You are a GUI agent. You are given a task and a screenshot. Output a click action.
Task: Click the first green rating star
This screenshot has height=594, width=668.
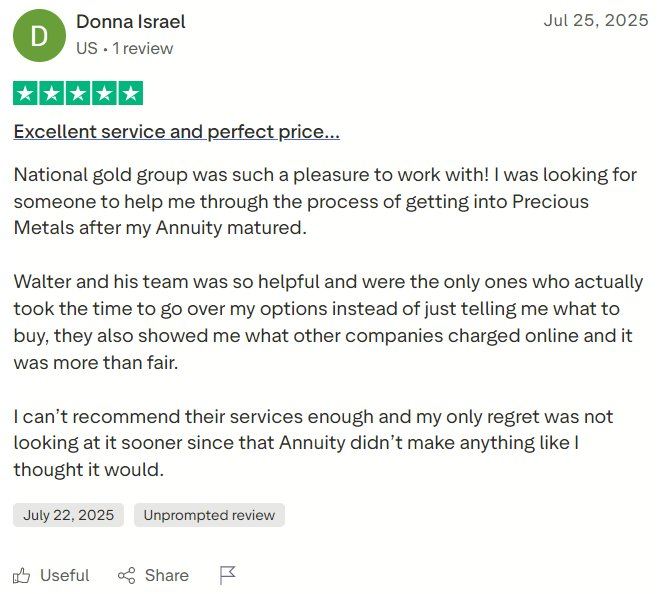[x=26, y=93]
